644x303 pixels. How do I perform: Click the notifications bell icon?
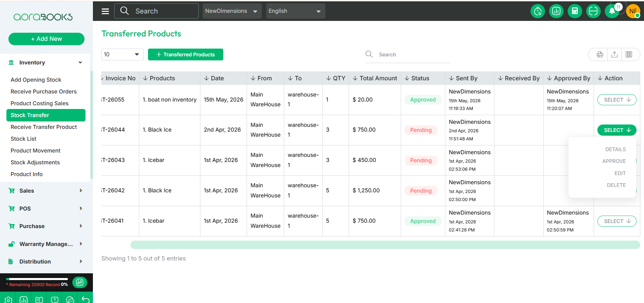click(612, 11)
